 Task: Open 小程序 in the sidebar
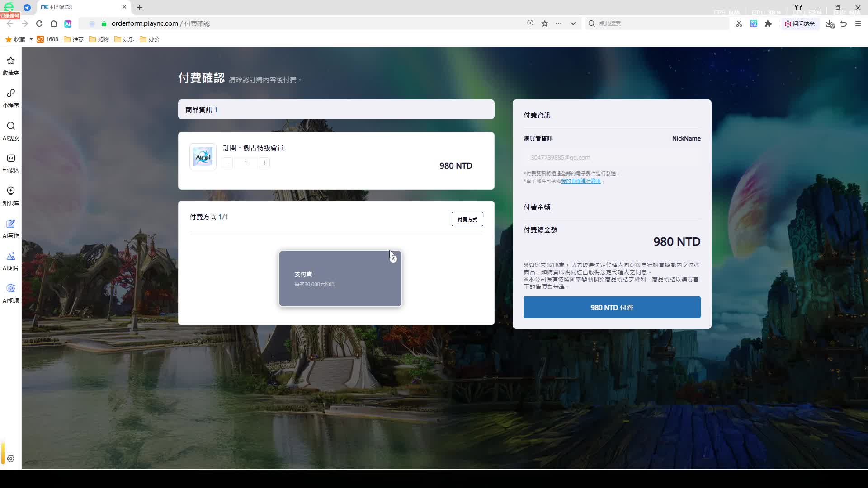(10, 97)
